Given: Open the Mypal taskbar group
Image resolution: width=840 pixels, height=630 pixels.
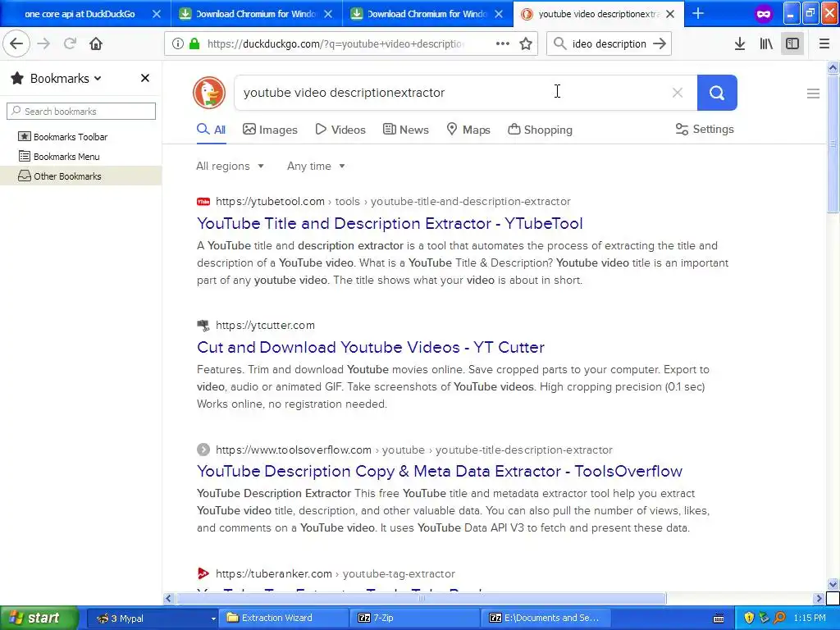Looking at the screenshot, I should pos(153,619).
